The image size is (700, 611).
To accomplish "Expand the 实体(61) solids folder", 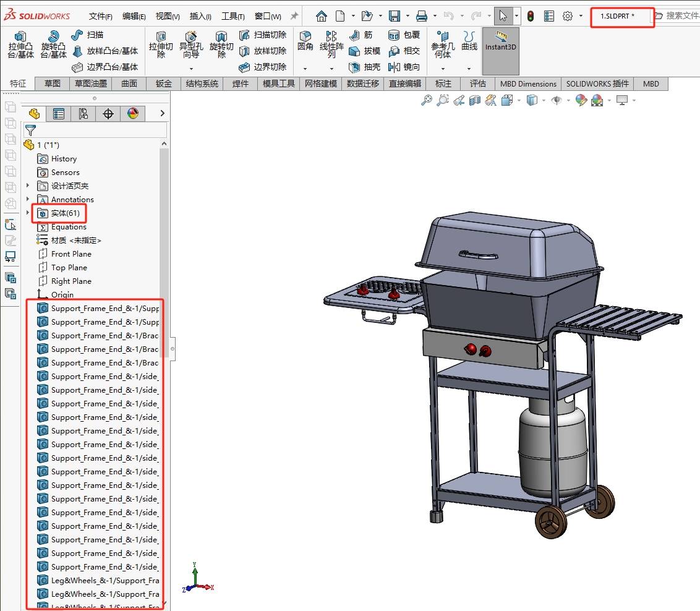I will click(x=27, y=213).
